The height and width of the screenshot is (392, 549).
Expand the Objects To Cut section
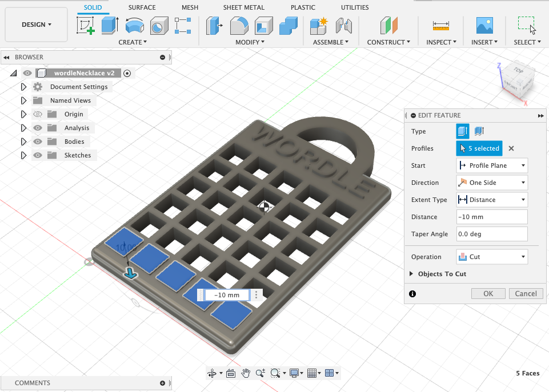point(411,274)
